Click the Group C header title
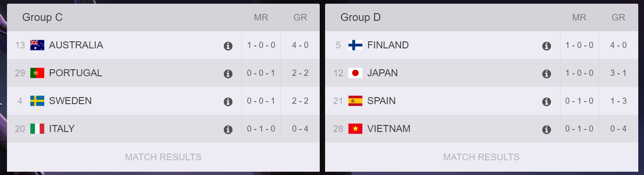The width and height of the screenshot is (644, 175). (x=42, y=17)
